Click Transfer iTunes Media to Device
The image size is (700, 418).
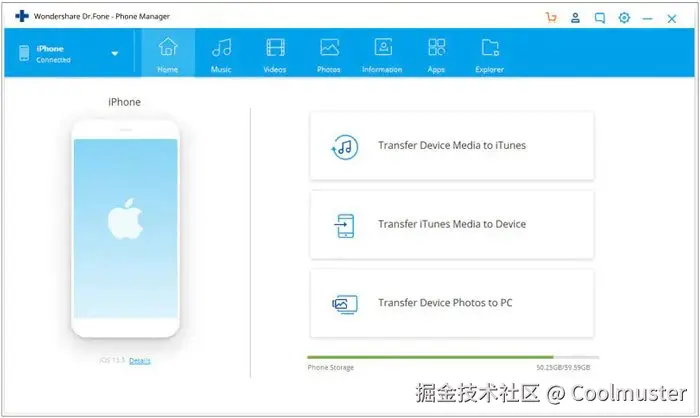point(452,225)
